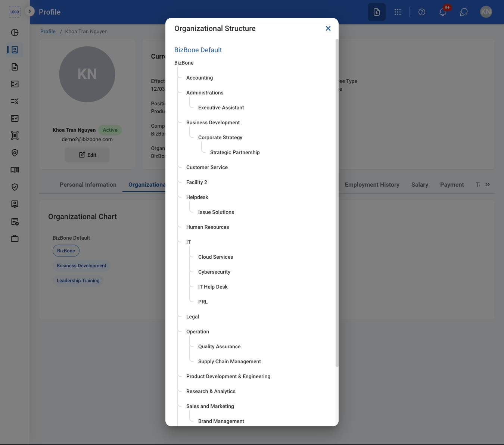Open the user shield sidebar icon
Viewport: 504px width, 445px height.
(x=15, y=153)
